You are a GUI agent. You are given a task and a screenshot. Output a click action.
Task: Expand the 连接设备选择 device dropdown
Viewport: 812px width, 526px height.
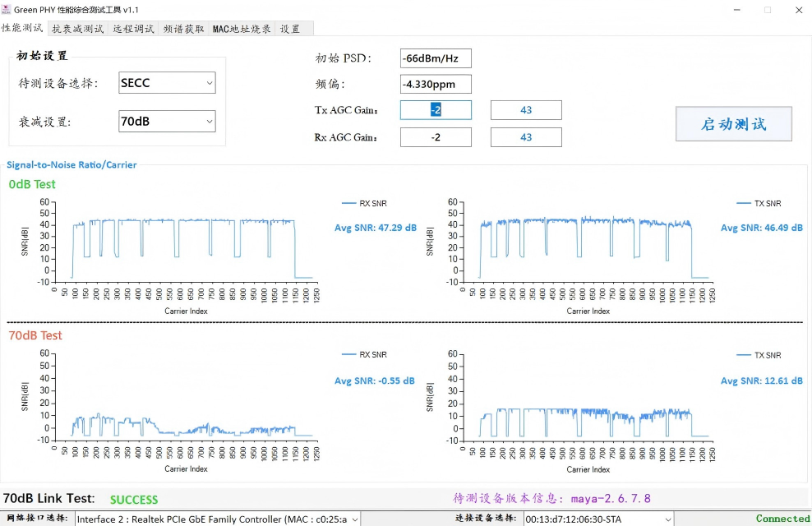tap(598, 519)
